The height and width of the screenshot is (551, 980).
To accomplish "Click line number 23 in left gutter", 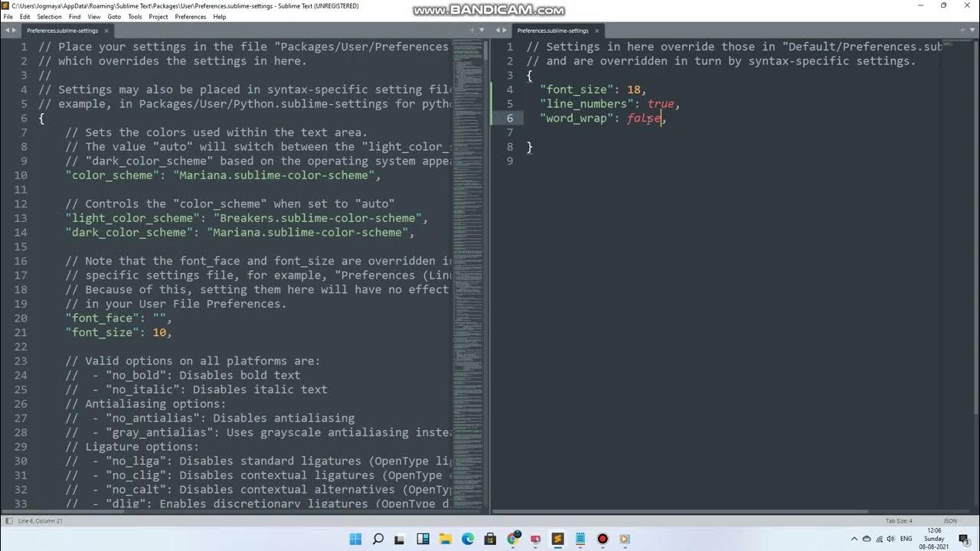I will coord(21,361).
